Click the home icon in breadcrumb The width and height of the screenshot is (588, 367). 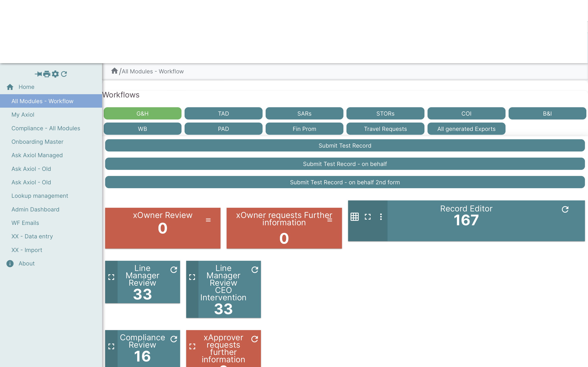(x=115, y=71)
